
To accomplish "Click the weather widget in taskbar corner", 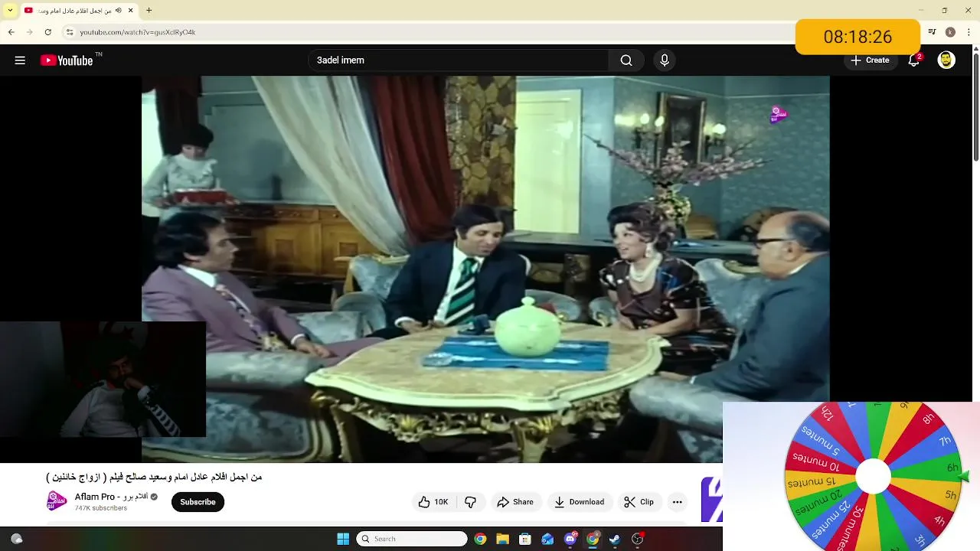I will click(16, 539).
